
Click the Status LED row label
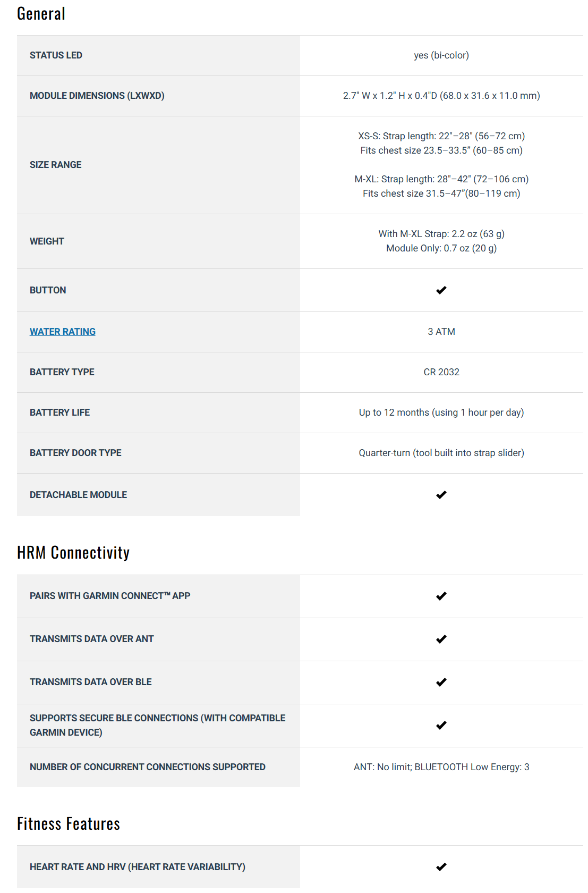click(x=56, y=55)
